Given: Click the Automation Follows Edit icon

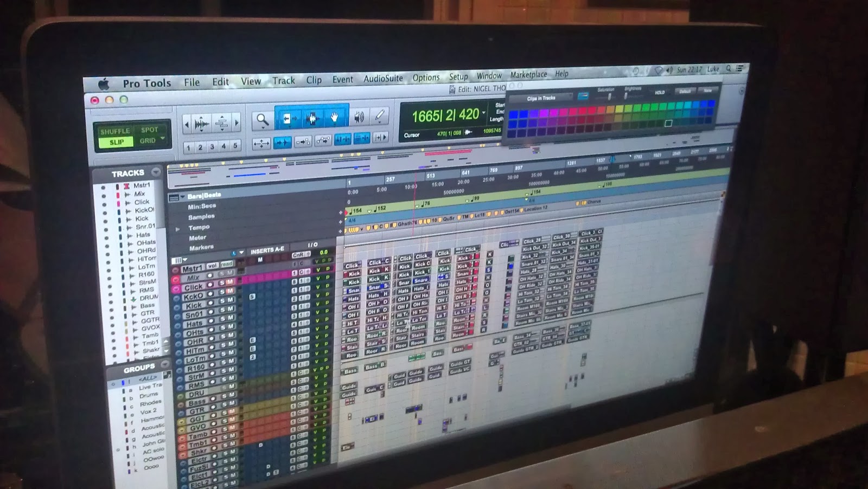Looking at the screenshot, I should point(323,140).
